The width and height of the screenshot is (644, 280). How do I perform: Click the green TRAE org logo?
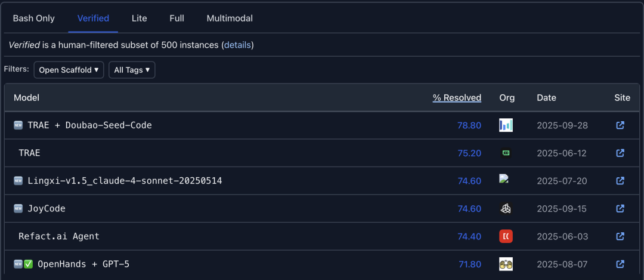click(506, 153)
